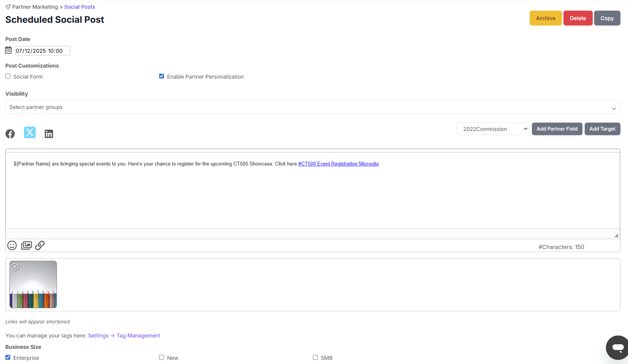
Task: Open the chat support bubble
Action: coord(617,347)
